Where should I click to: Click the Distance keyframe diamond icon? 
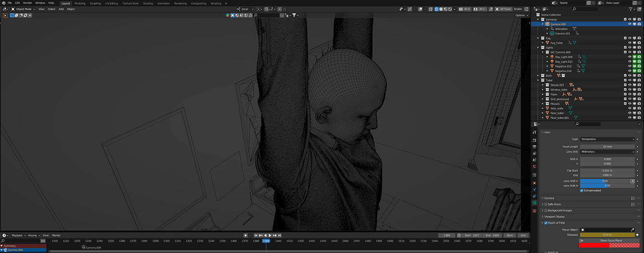tap(637, 235)
